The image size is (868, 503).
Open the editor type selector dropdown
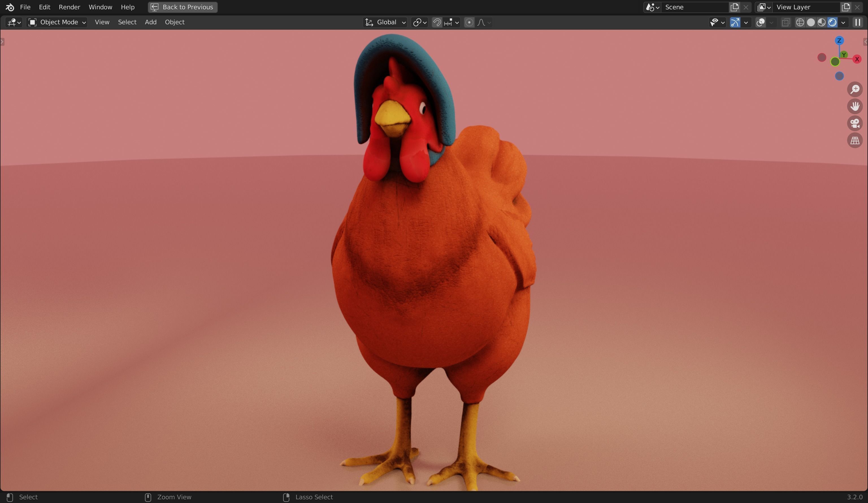[14, 22]
